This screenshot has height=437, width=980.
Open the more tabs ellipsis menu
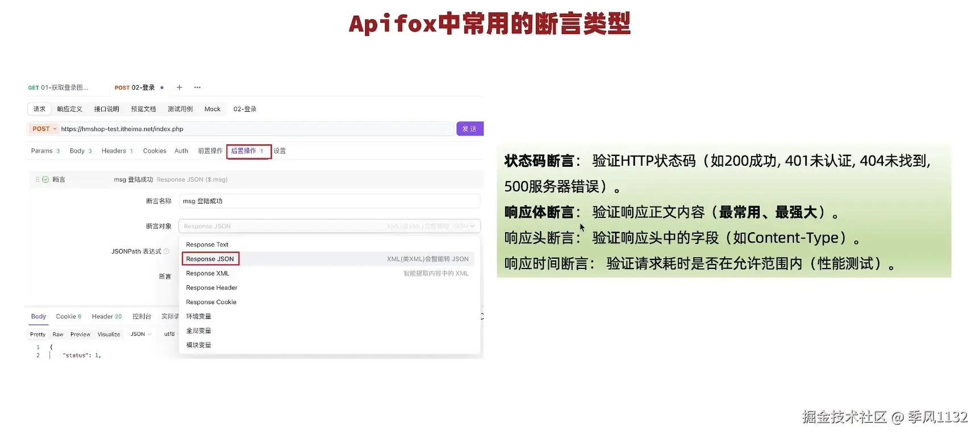tap(197, 87)
